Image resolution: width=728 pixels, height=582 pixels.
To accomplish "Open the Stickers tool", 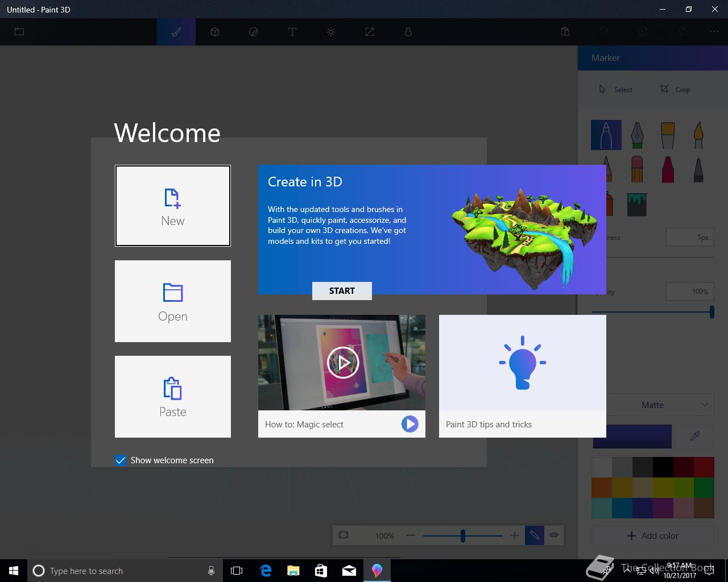I will tap(254, 32).
